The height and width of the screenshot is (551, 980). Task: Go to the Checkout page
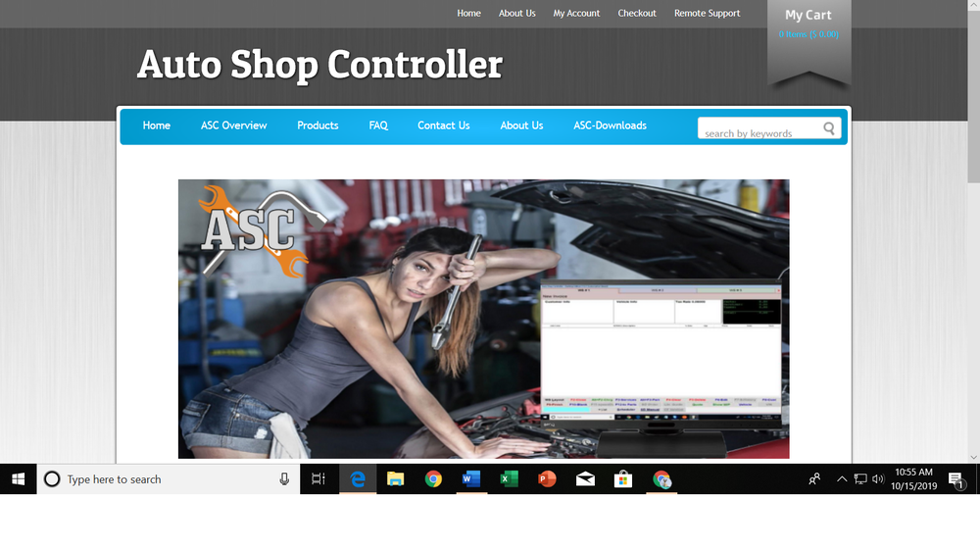point(637,13)
